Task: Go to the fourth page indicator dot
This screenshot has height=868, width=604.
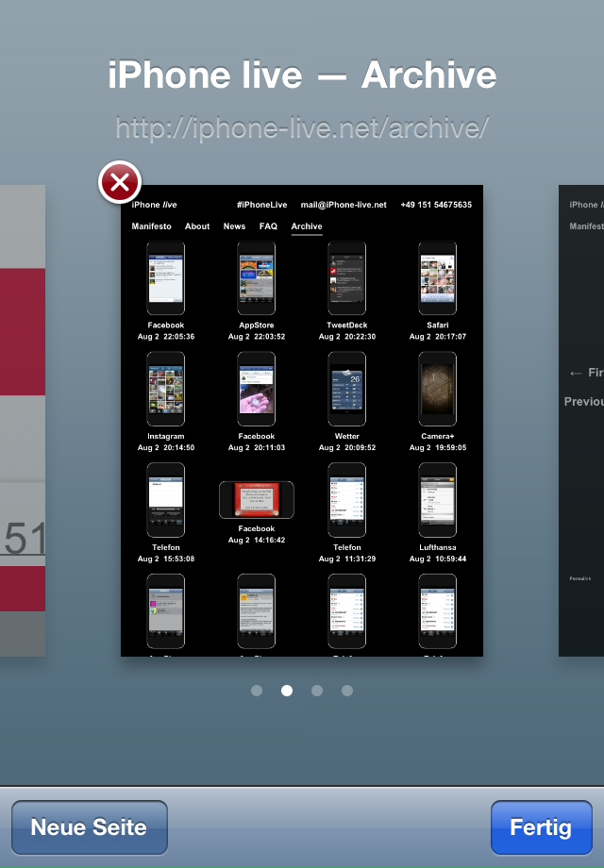Action: [347, 691]
